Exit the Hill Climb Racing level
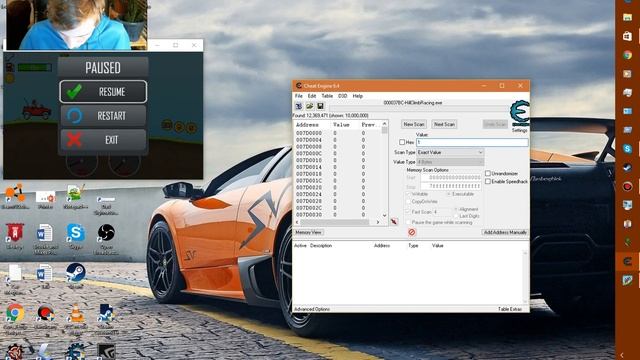 point(103,140)
